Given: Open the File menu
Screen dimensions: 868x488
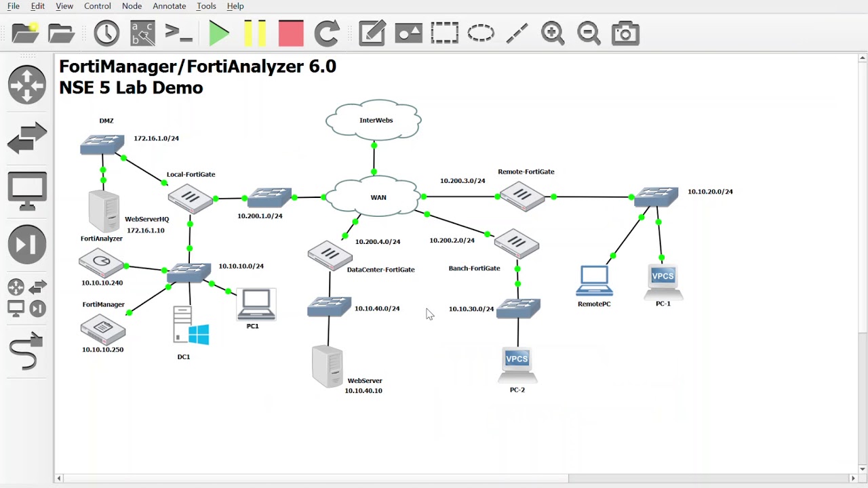Looking at the screenshot, I should tap(14, 6).
